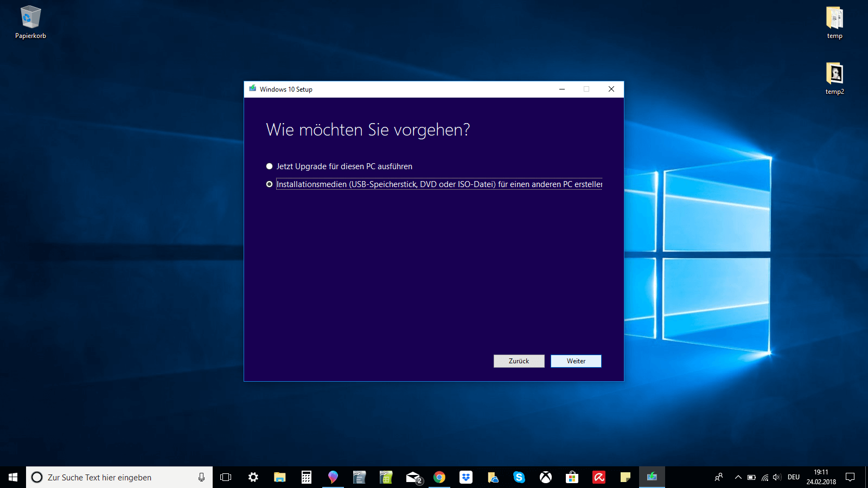Expand hidden system tray icons

tap(738, 477)
